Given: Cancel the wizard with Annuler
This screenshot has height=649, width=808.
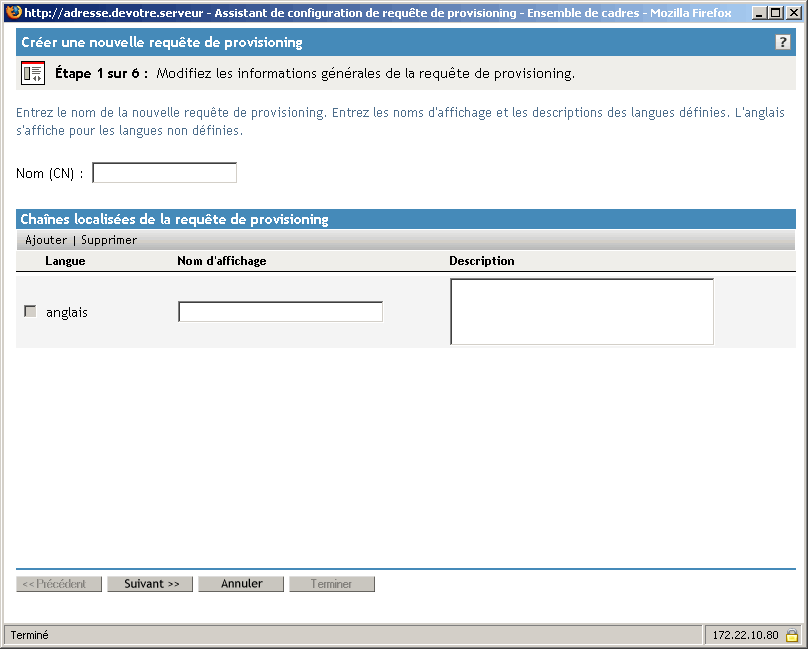Looking at the screenshot, I should pyautogui.click(x=241, y=584).
